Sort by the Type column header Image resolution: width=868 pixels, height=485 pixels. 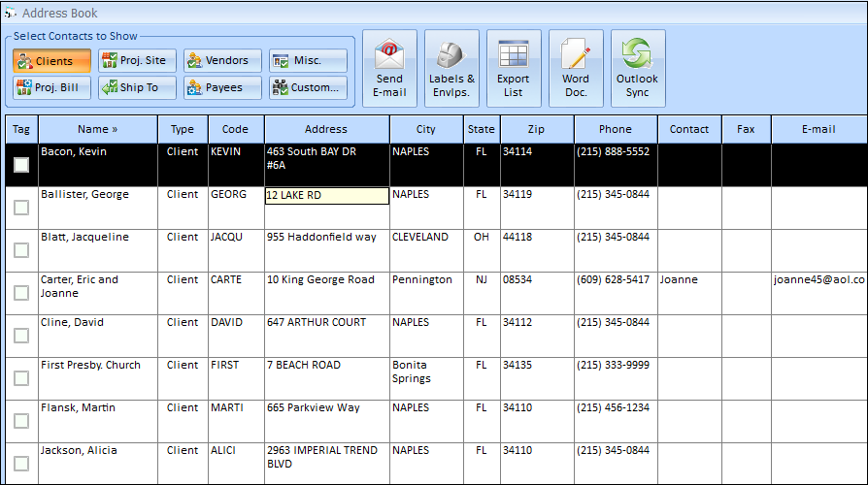[x=183, y=129]
